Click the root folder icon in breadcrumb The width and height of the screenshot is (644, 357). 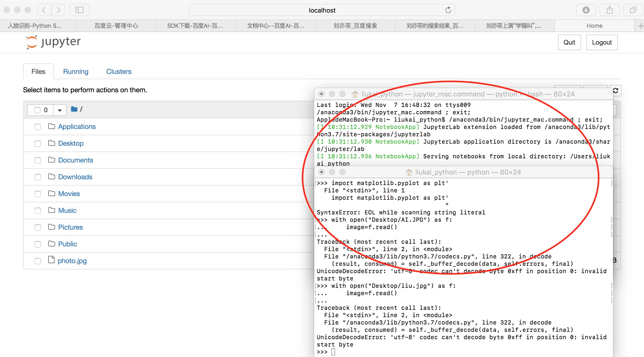(x=74, y=109)
